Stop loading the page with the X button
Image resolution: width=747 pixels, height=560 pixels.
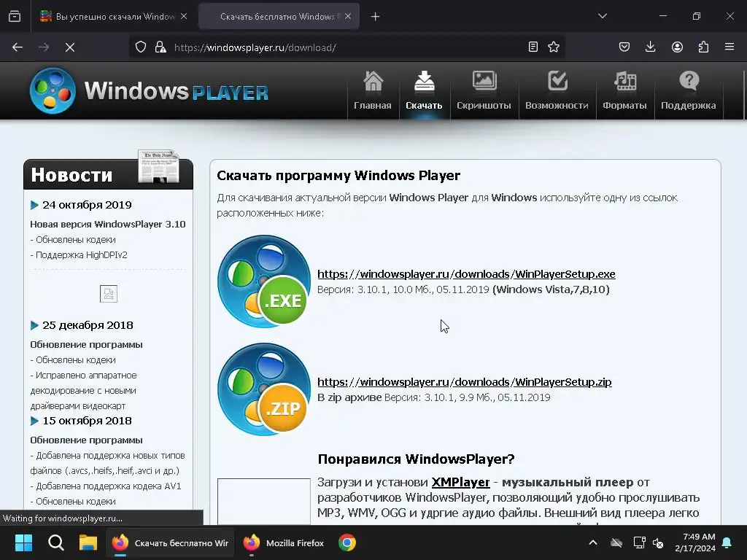(x=70, y=47)
